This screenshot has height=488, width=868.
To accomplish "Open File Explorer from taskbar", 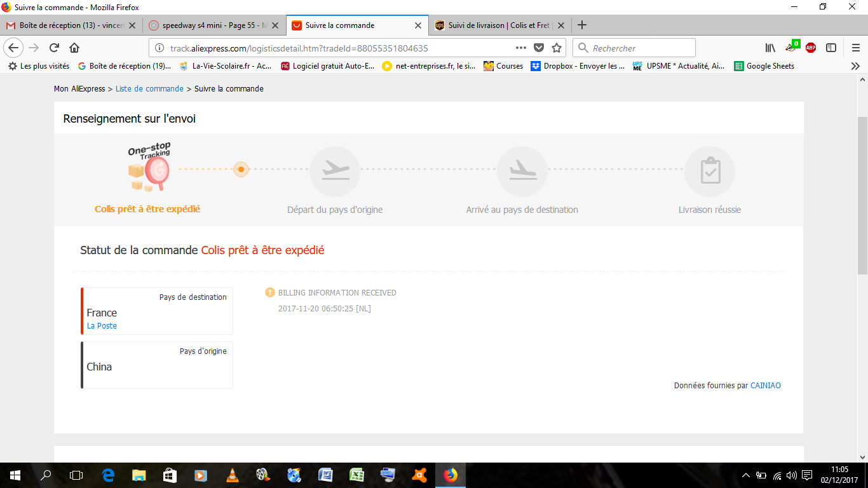I will click(139, 475).
